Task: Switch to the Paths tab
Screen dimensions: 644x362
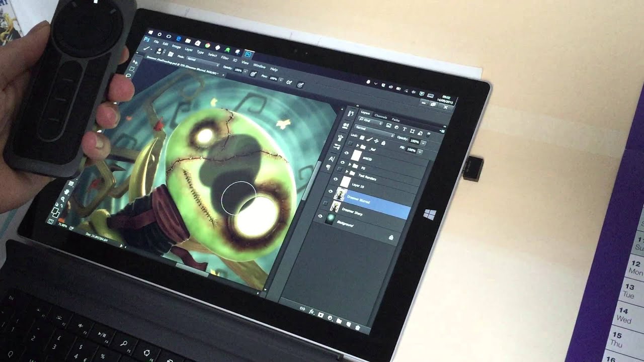Action: [x=395, y=120]
